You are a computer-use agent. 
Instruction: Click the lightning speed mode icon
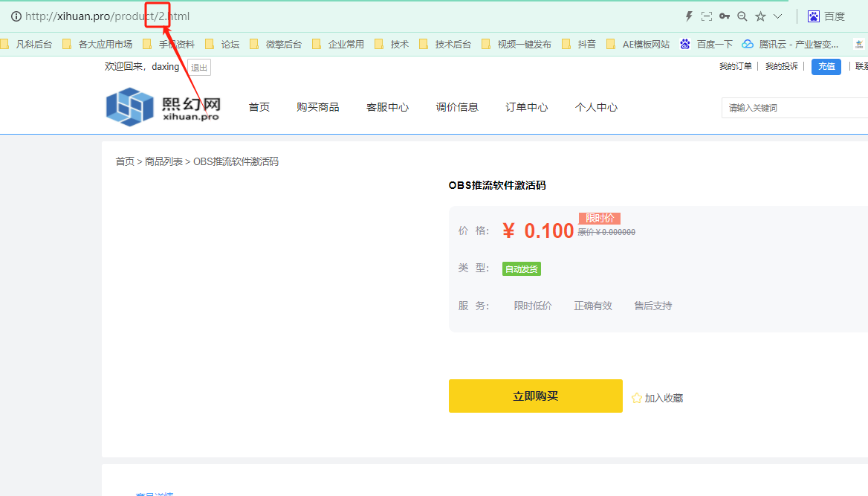coord(689,16)
